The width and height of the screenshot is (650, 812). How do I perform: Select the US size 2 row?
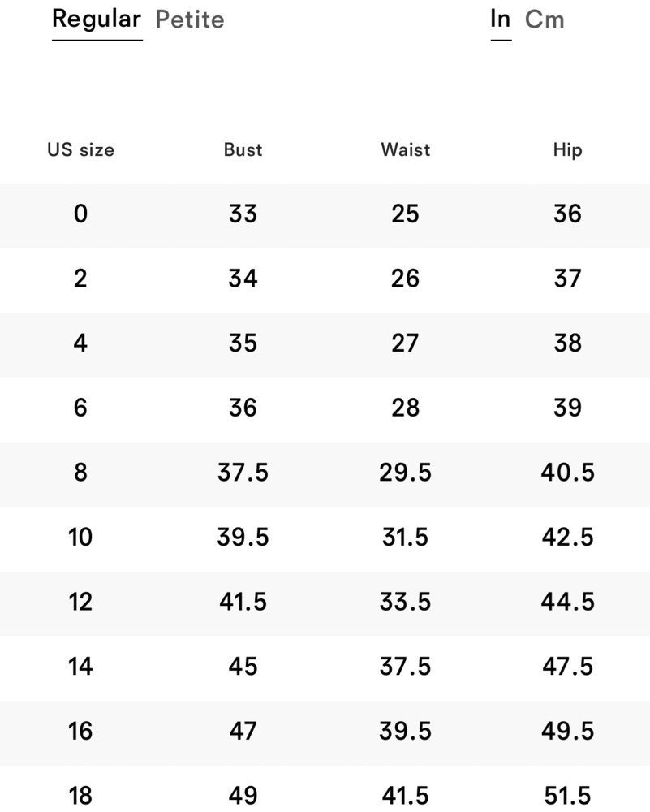(x=325, y=279)
